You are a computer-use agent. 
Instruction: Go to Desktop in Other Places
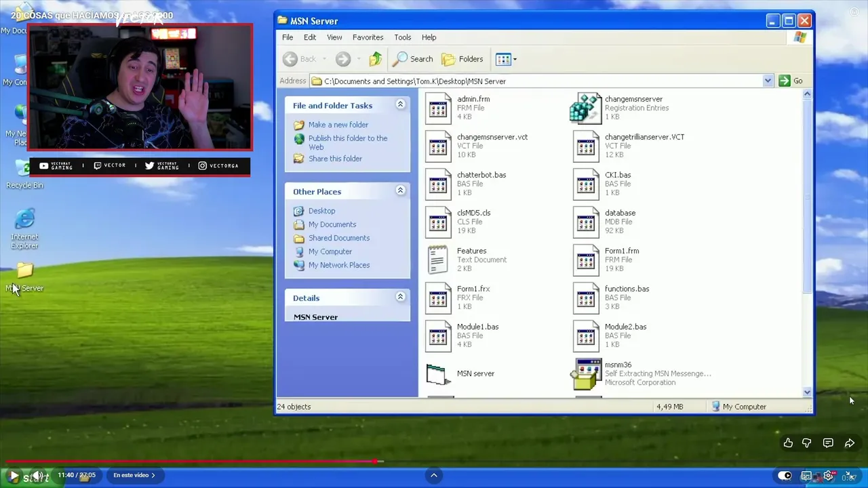click(321, 211)
